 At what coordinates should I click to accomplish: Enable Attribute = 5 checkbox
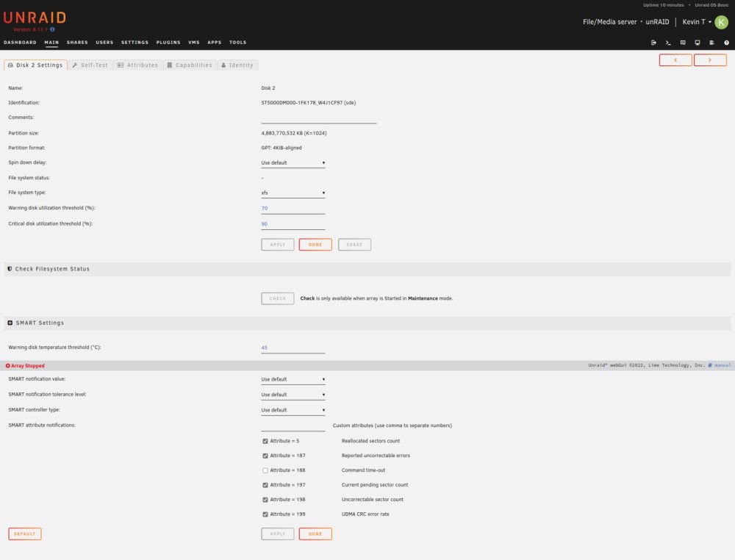coord(265,441)
